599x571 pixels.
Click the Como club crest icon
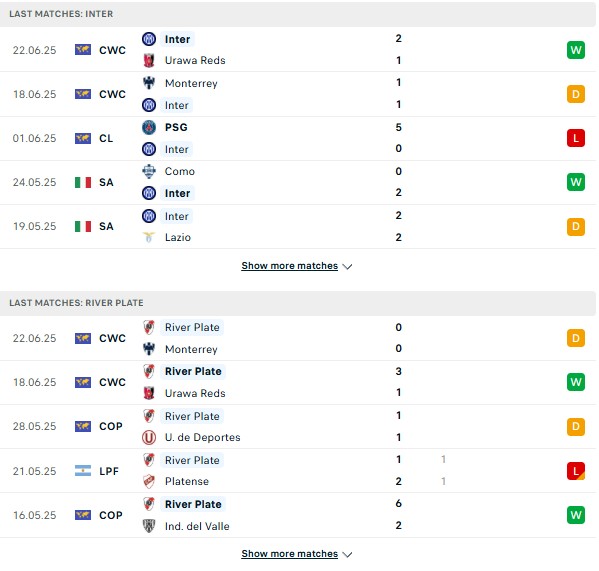(x=149, y=171)
